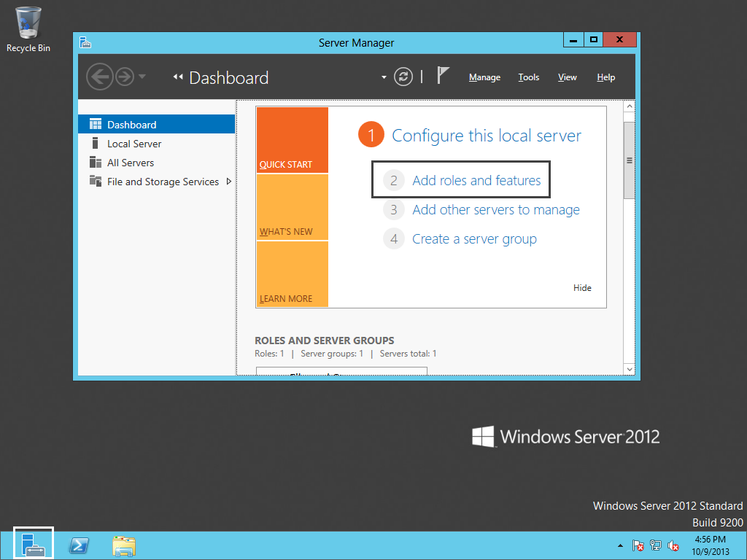
Task: Click Add roles and features
Action: (x=476, y=181)
